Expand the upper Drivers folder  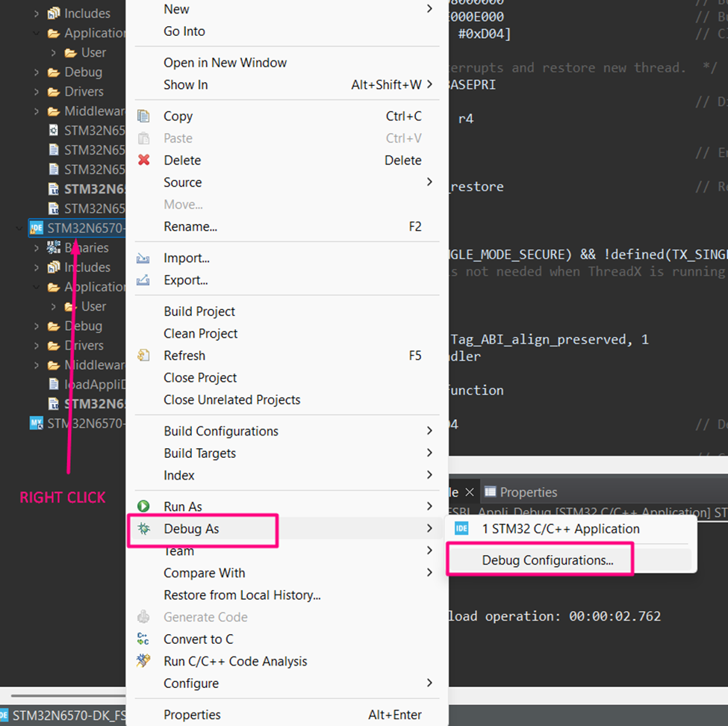click(x=37, y=92)
